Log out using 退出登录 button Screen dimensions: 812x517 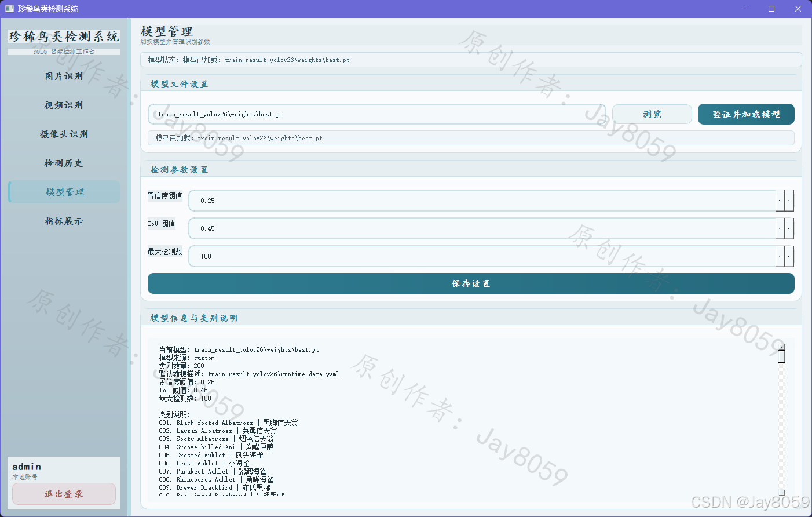point(64,494)
